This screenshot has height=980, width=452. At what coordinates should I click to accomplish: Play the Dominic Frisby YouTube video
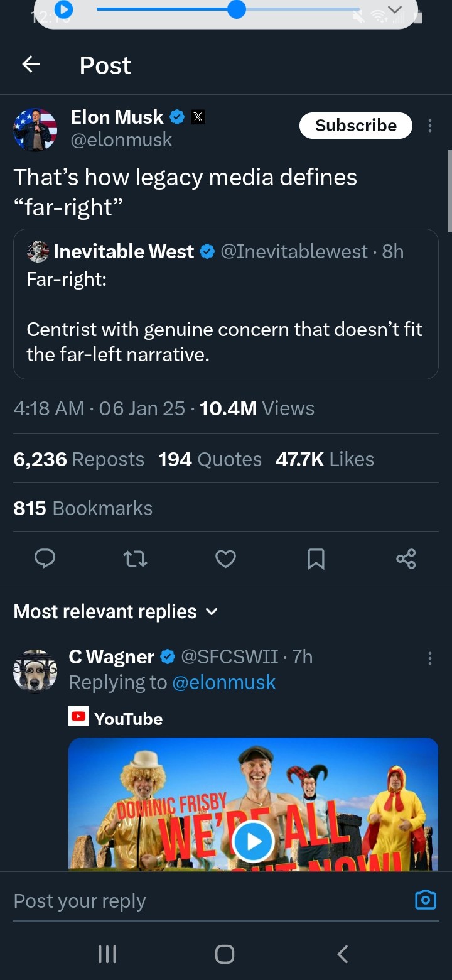tap(253, 841)
